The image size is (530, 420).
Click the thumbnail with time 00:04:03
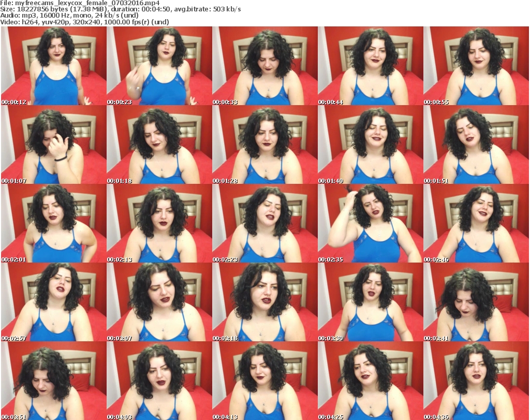159,381
